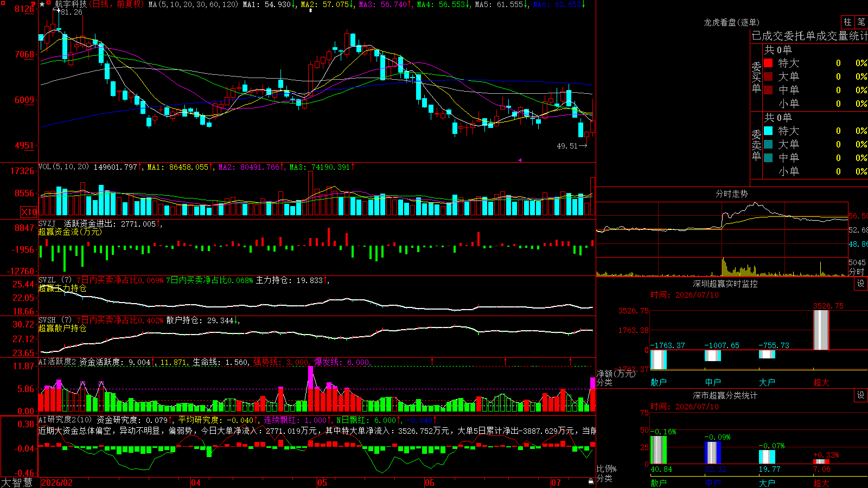The image size is (868, 488).
Task: Click the lock icon at the end of the timeline
Action: click(591, 481)
